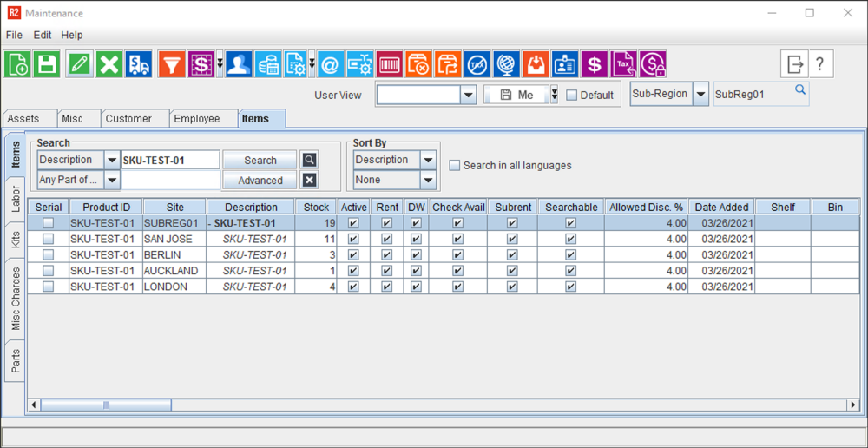Click the red barcode icon
This screenshot has height=448, width=868.
point(390,64)
